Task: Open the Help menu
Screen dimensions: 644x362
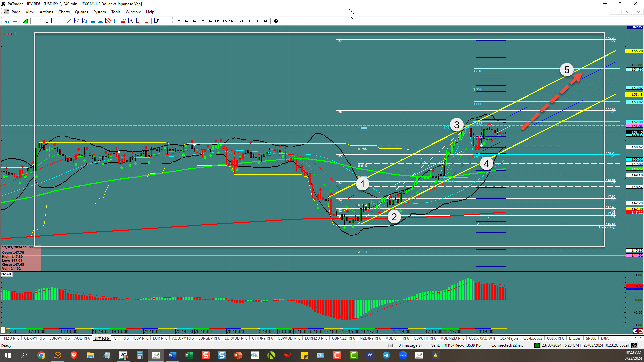Action: 150,12
